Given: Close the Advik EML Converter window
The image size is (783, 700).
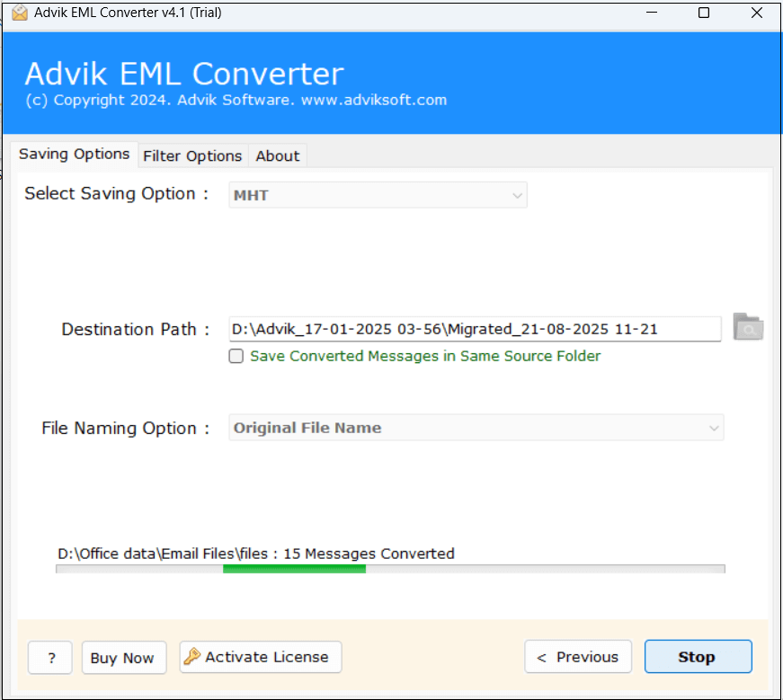Looking at the screenshot, I should 757,13.
